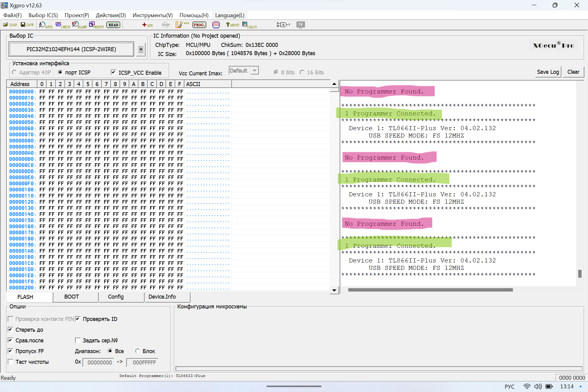Click the SAVE toolbar icon

(27, 25)
